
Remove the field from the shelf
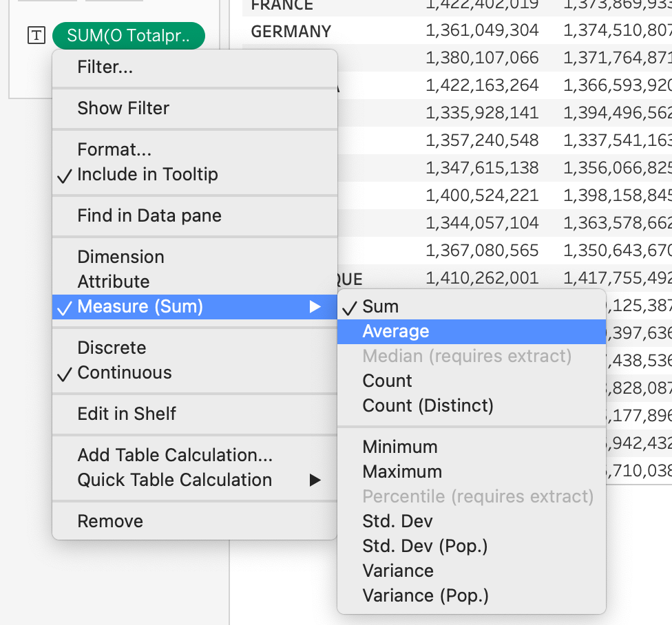[x=110, y=521]
